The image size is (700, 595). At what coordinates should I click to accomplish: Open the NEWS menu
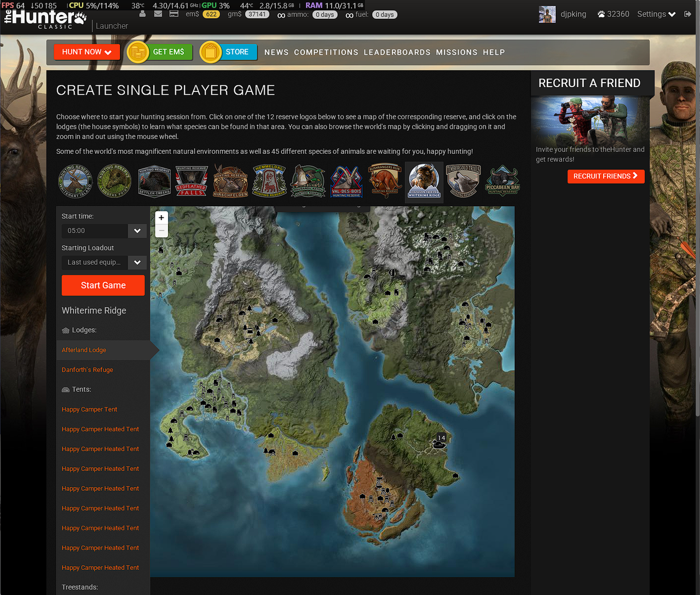point(276,53)
